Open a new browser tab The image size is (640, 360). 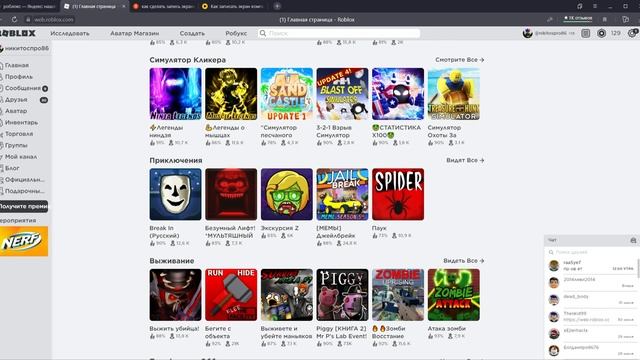click(x=277, y=6)
